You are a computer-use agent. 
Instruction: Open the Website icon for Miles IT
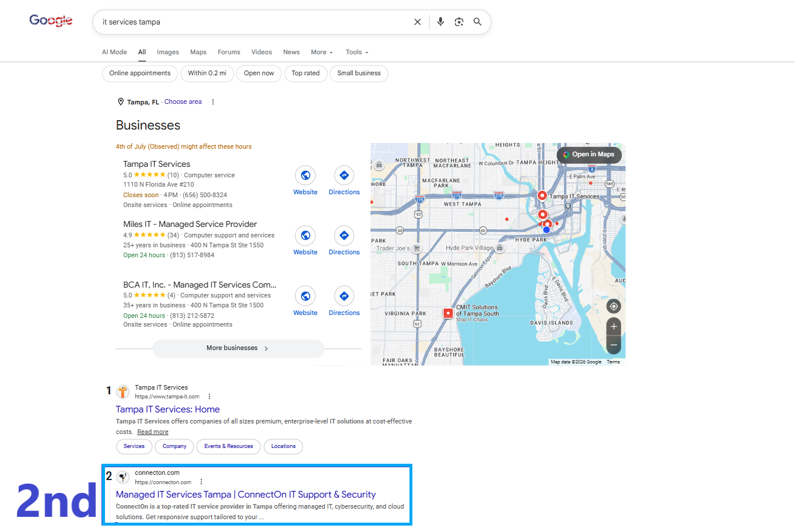305,236
